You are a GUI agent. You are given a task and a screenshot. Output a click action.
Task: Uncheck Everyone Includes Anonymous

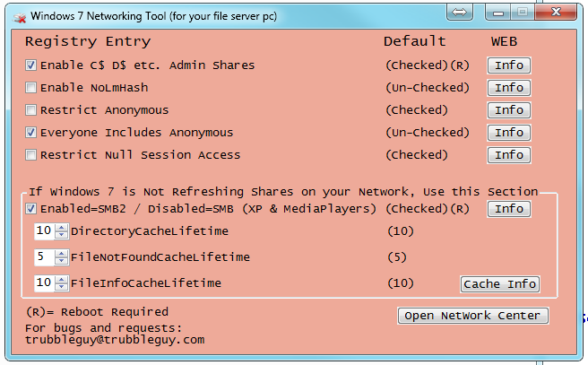(30, 133)
